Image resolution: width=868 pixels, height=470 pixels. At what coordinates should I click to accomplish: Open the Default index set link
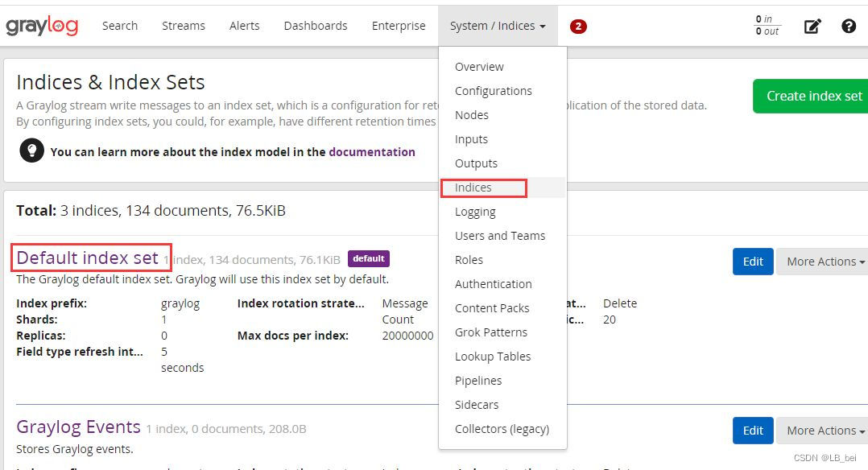88,258
